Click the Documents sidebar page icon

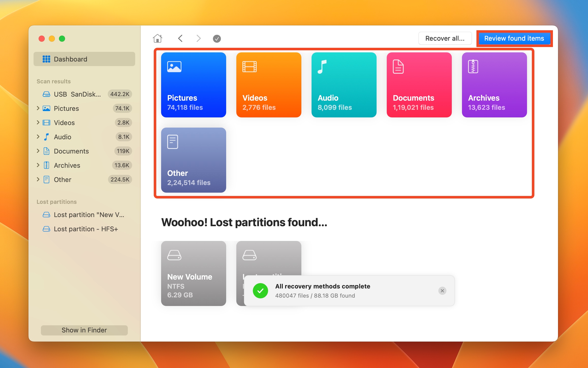click(x=46, y=151)
